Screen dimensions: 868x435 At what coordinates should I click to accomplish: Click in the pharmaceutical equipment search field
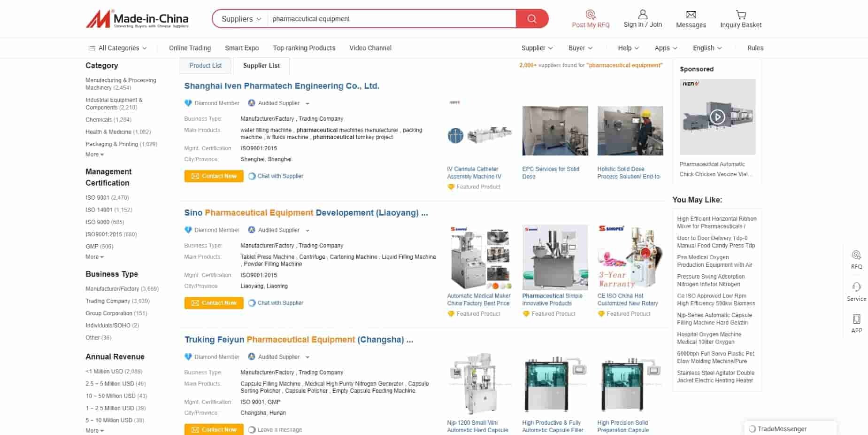coord(392,19)
